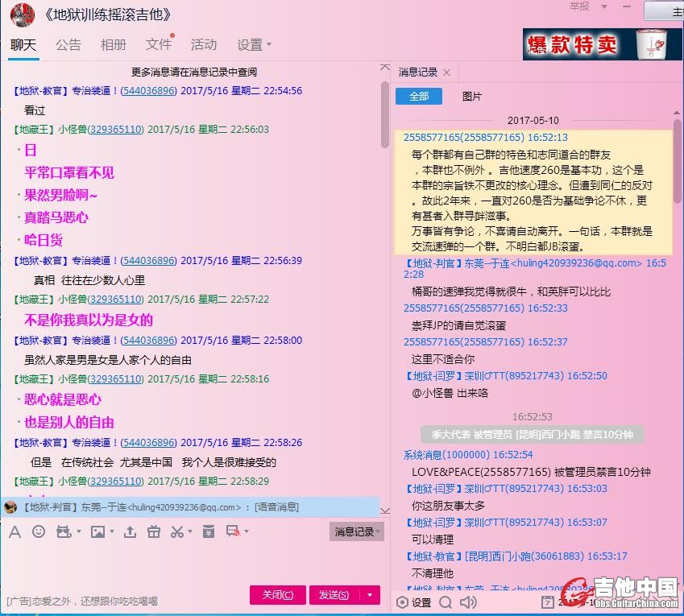Click message 可以清理

point(433,540)
